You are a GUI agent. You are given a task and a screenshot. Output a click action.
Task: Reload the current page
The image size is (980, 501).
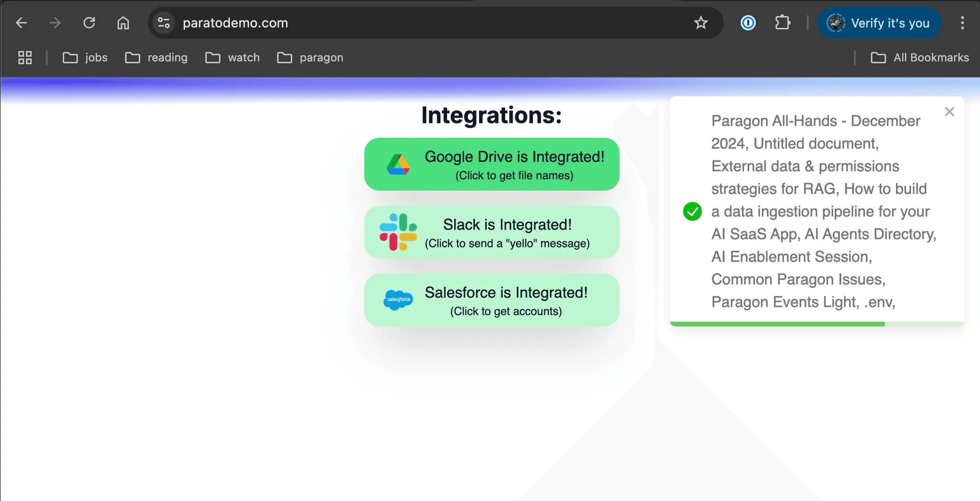pyautogui.click(x=89, y=23)
